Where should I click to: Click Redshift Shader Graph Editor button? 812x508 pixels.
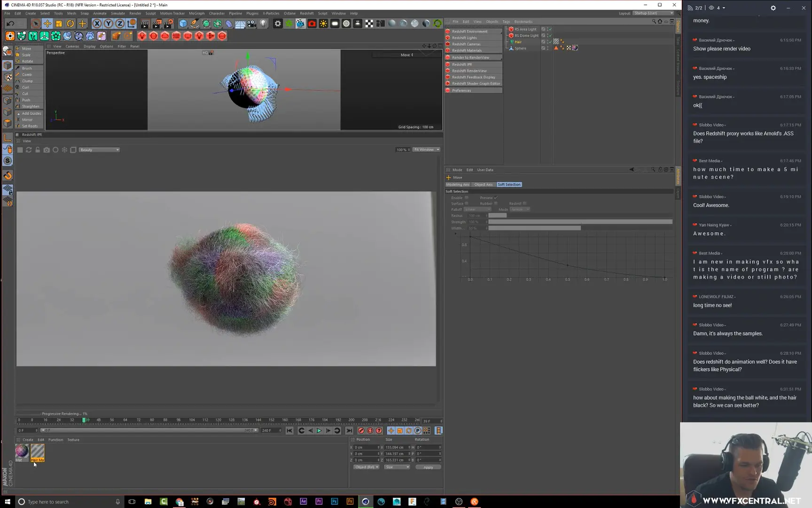[x=474, y=84]
